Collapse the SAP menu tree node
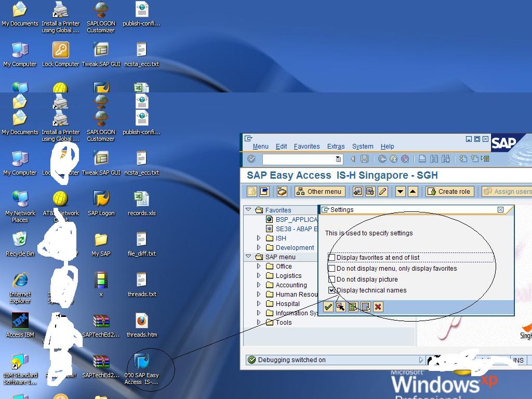 click(x=248, y=257)
